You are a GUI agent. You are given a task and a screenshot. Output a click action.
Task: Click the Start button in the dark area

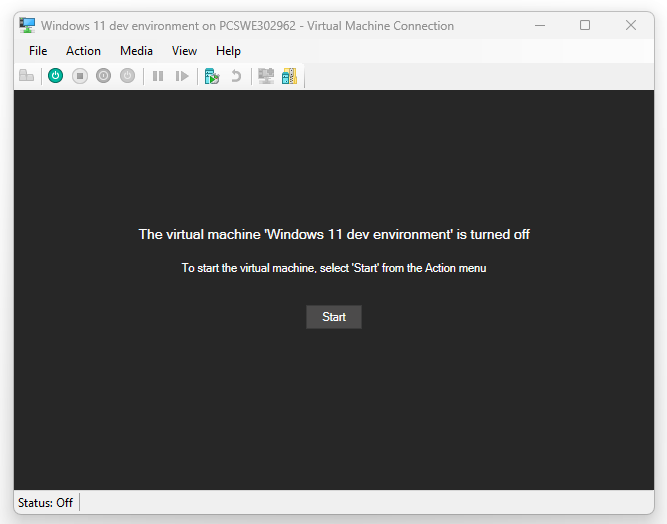334,317
